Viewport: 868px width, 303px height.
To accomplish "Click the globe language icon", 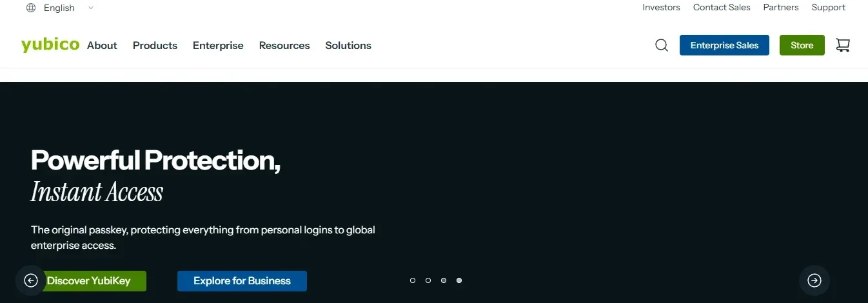I will [31, 8].
